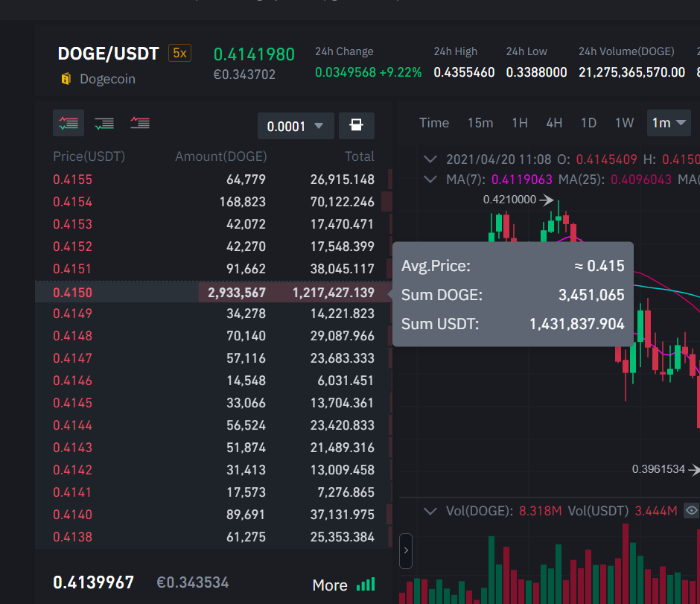Select the 0.4146 ask price

point(72,381)
